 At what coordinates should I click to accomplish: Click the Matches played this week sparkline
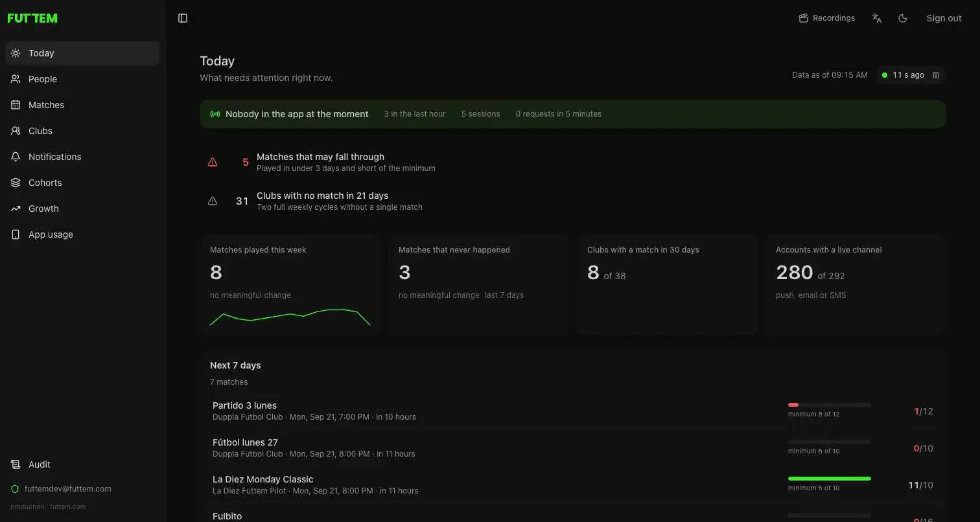290,317
